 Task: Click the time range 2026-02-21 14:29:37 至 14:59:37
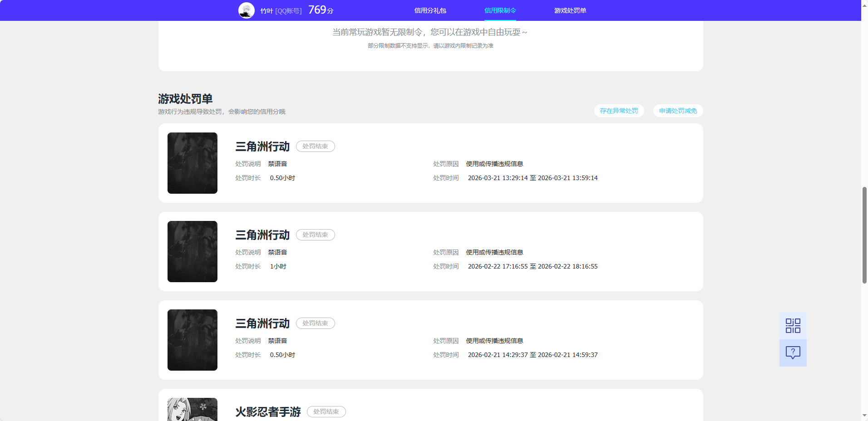pos(533,355)
